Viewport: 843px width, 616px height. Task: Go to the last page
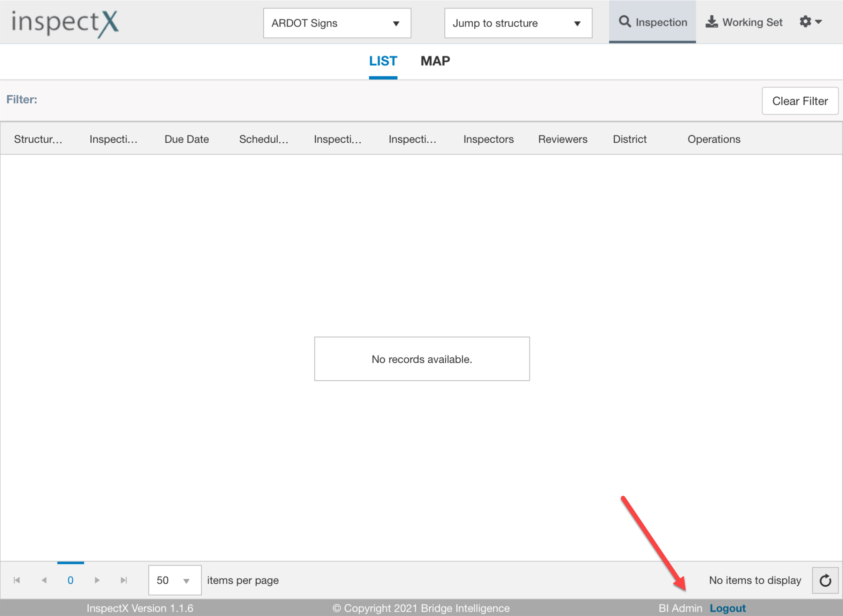point(124,580)
